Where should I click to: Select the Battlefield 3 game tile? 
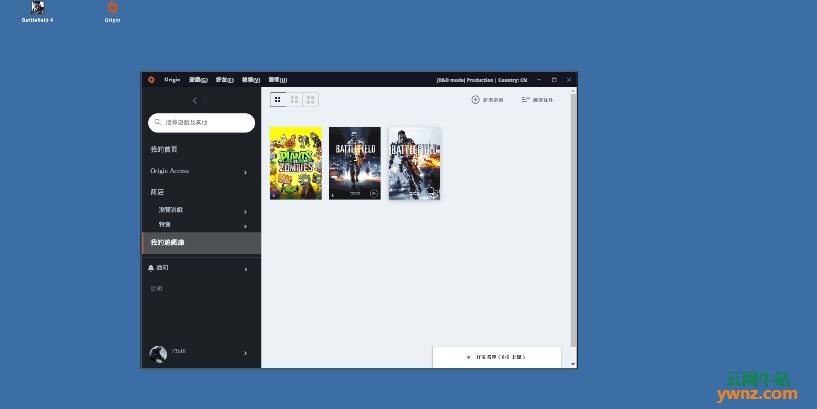click(355, 163)
